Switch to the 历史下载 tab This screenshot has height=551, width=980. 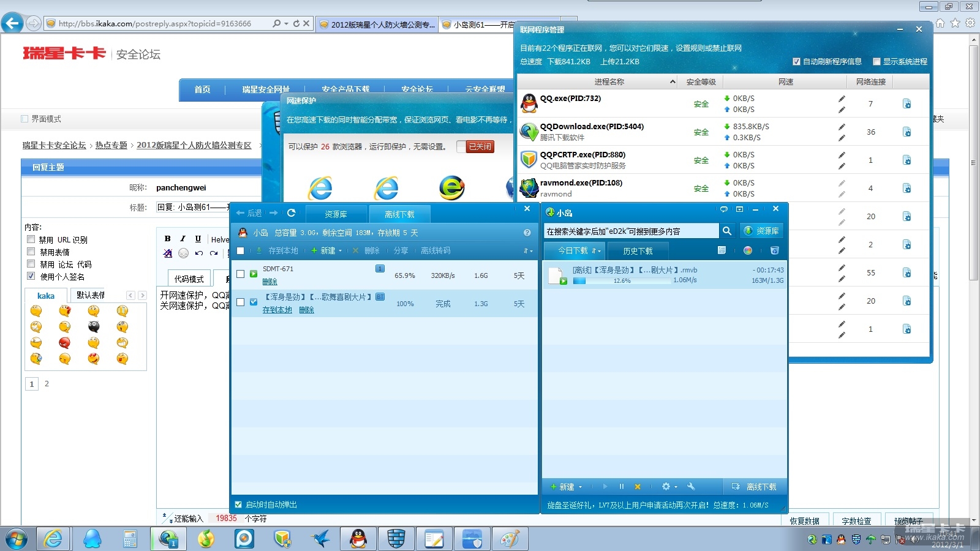[x=638, y=251]
